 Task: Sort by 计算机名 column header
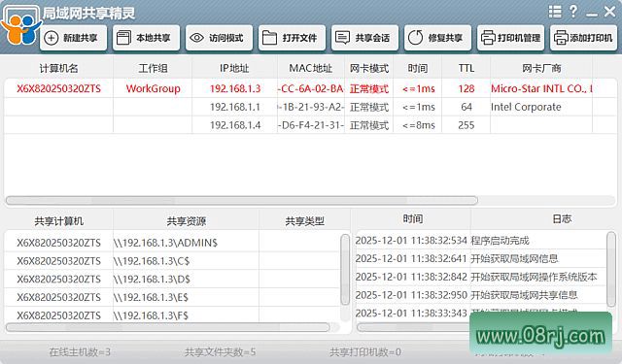(x=58, y=68)
